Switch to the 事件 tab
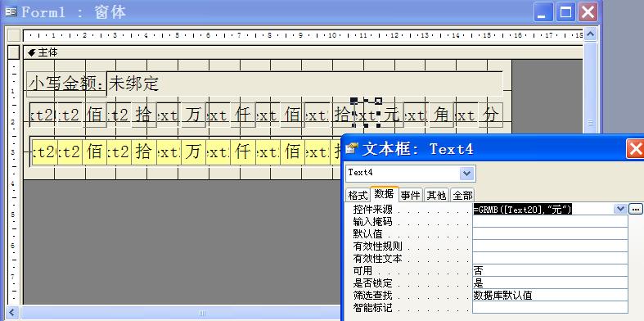This screenshot has height=321, width=644. coord(410,195)
